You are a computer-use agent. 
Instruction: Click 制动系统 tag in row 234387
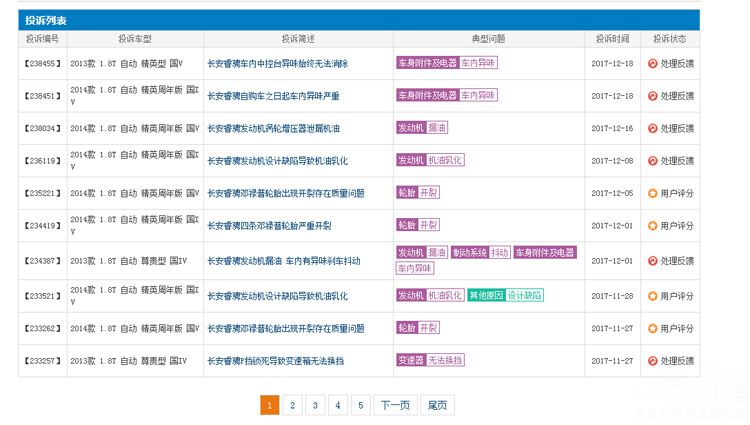(x=470, y=252)
